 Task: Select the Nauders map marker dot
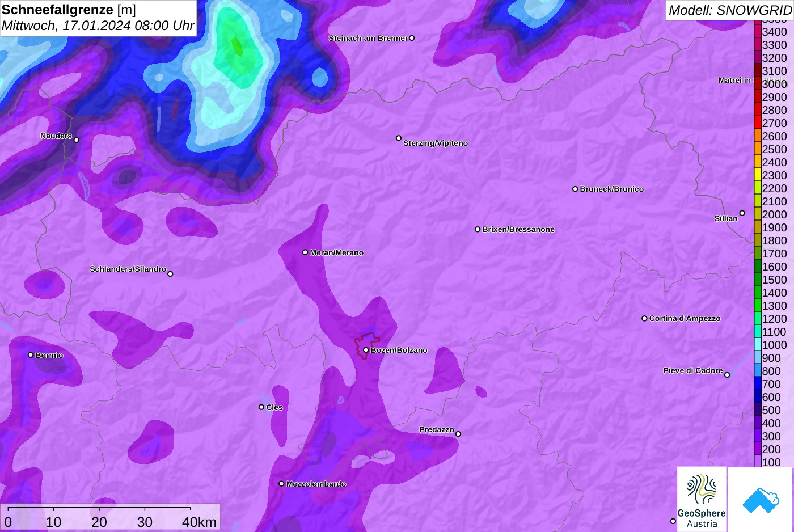pyautogui.click(x=77, y=140)
